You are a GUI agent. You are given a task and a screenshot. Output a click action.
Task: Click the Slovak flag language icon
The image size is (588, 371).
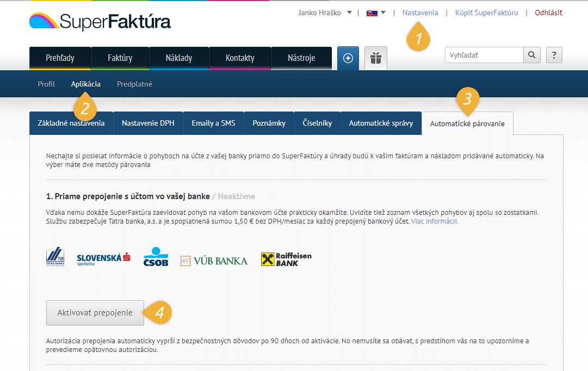click(372, 13)
